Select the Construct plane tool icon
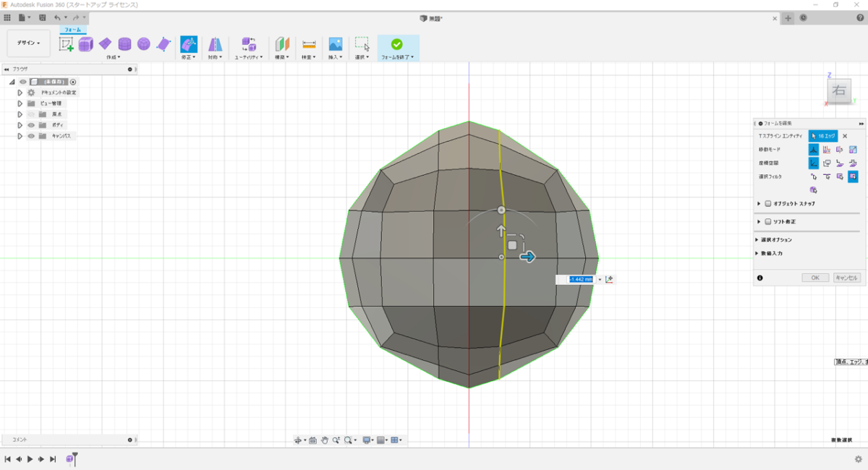This screenshot has width=868, height=470. [282, 44]
